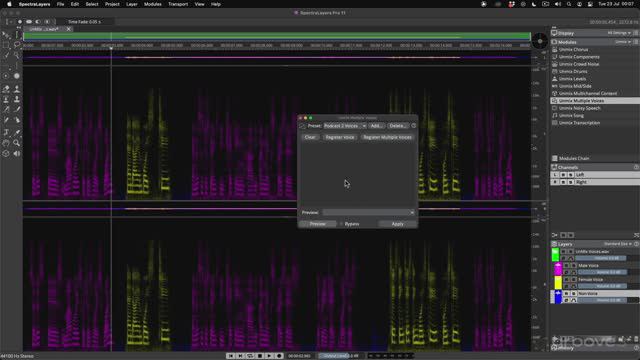Open the Preview dropdown in dialog
Viewport: 640px width, 360px height.
click(x=368, y=212)
